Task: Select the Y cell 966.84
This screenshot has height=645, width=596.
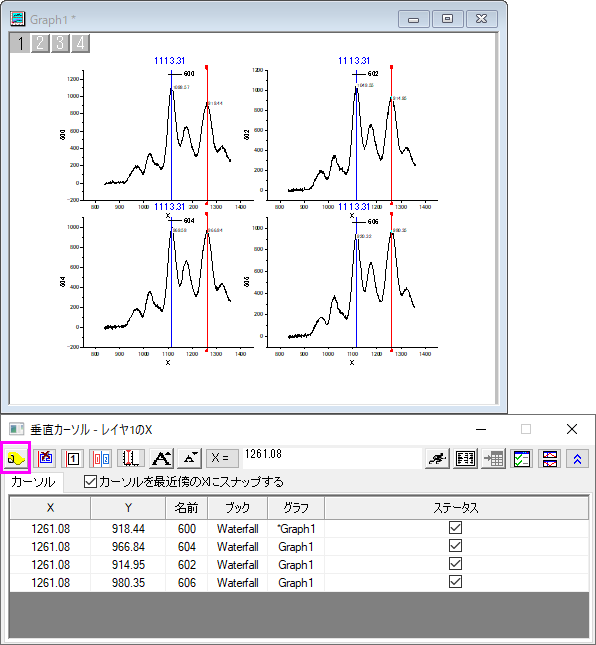Action: tap(128, 547)
